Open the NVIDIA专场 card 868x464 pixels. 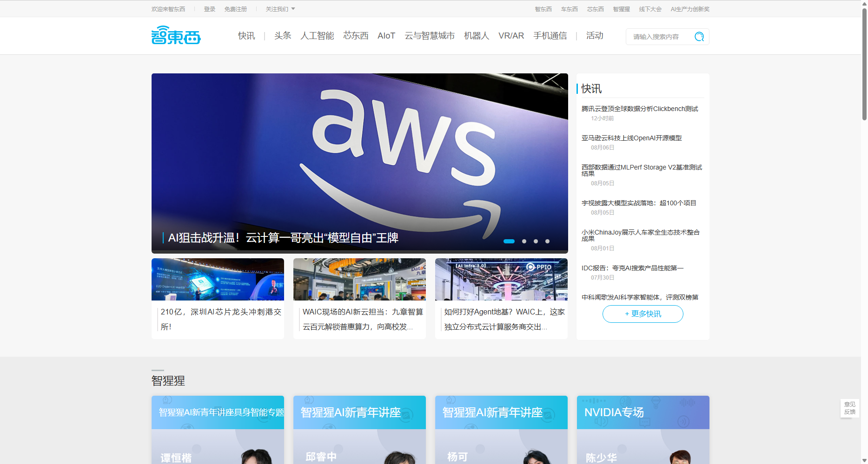point(643,430)
